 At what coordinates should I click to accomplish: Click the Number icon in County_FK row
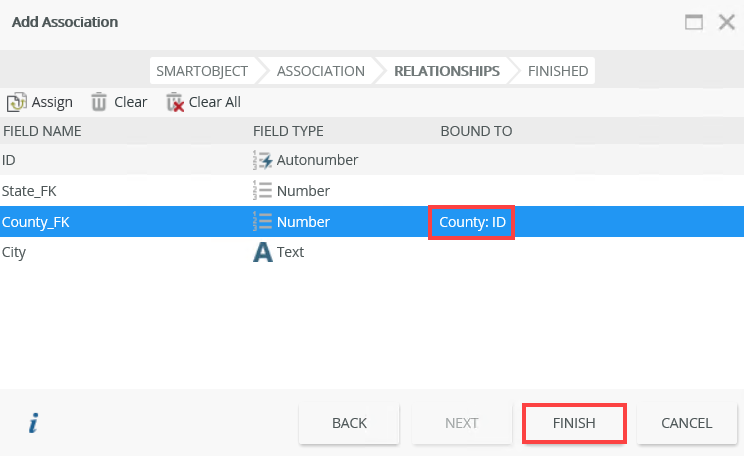[263, 222]
